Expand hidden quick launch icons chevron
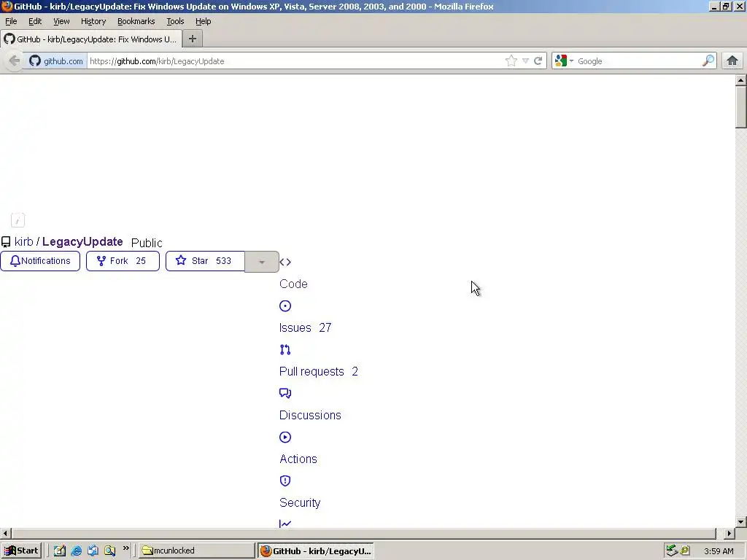Screen dimensions: 747x560 tap(125, 548)
